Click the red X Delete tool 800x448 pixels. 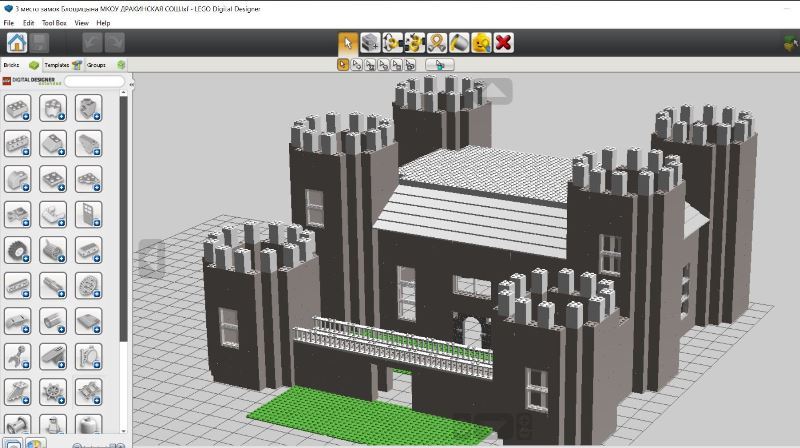click(x=504, y=42)
